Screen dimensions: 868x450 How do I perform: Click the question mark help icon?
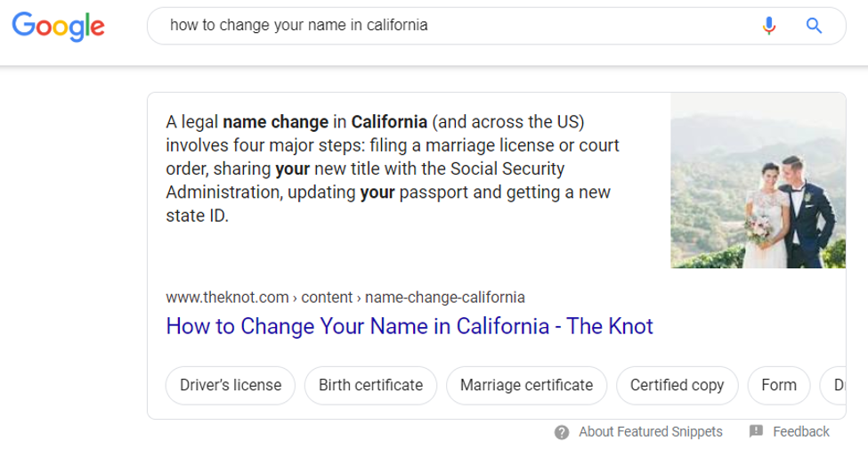point(562,432)
